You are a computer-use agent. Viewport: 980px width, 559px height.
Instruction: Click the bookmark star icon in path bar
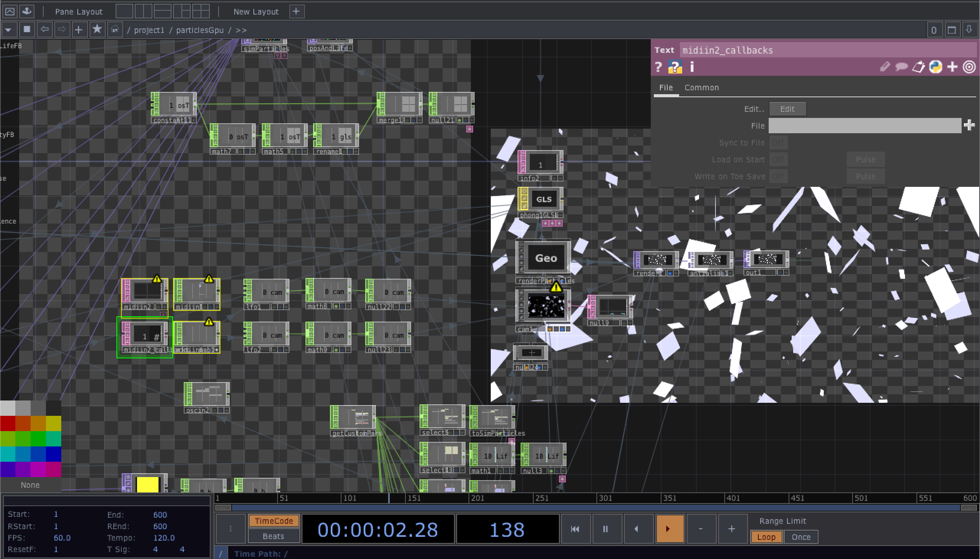(97, 29)
